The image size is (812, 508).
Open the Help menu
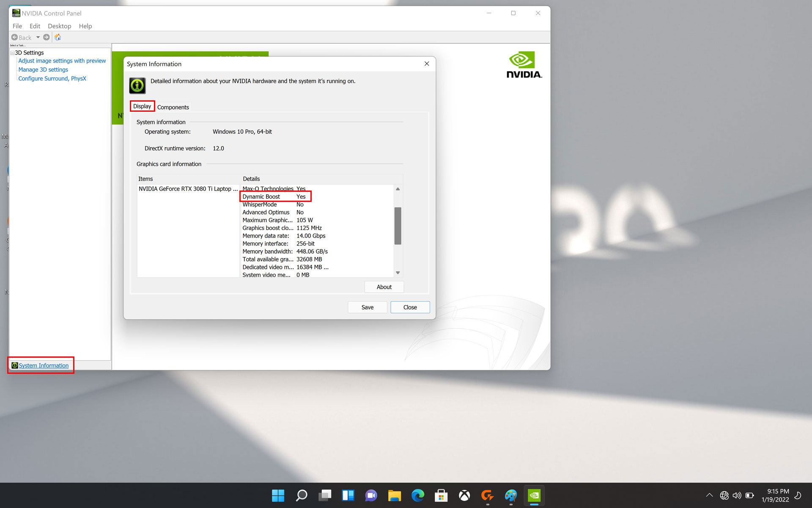tap(85, 26)
